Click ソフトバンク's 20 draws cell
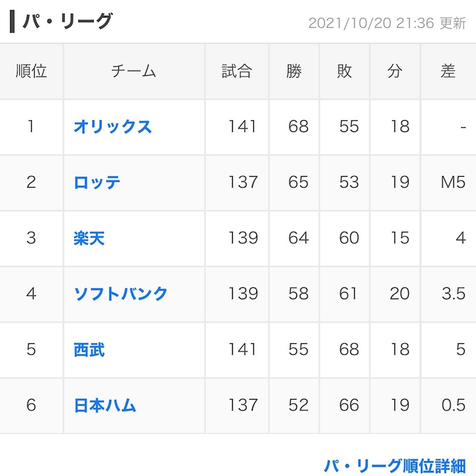The height and width of the screenshot is (476, 476). 399,294
